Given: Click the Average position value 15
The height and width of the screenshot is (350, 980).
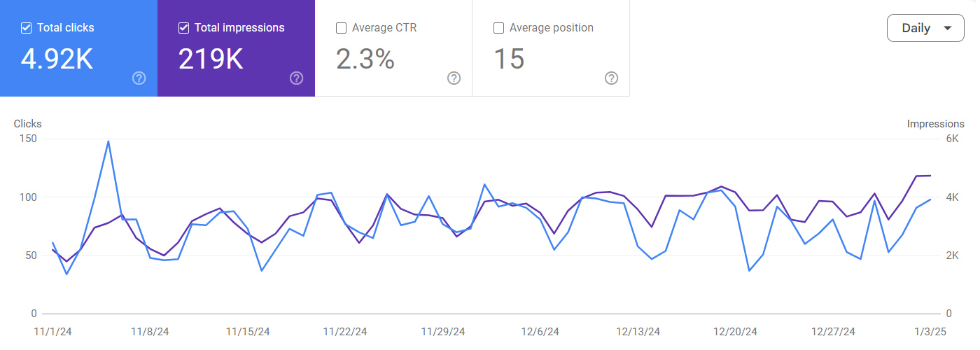Looking at the screenshot, I should tap(509, 59).
